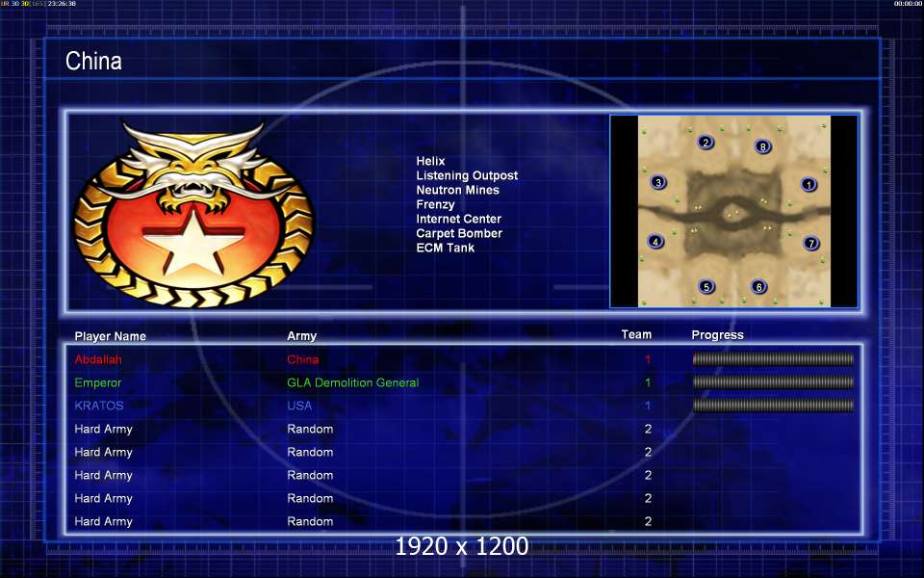Select start position 5 on the map
924x578 pixels.
click(706, 287)
